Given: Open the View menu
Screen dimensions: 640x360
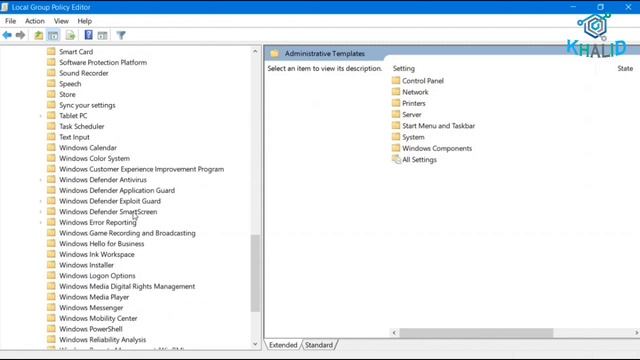Looking at the screenshot, I should (x=61, y=21).
